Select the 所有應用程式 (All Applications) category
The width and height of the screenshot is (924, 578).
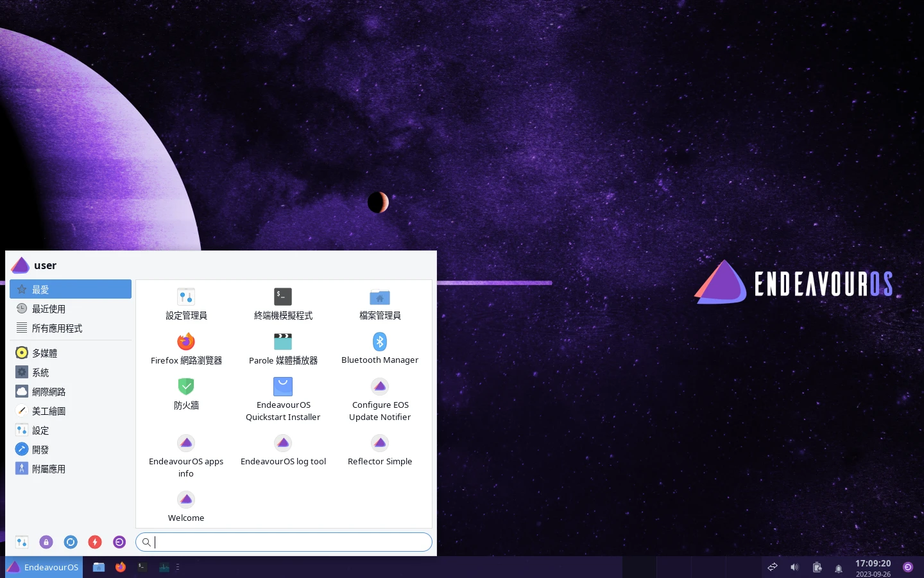[57, 328]
